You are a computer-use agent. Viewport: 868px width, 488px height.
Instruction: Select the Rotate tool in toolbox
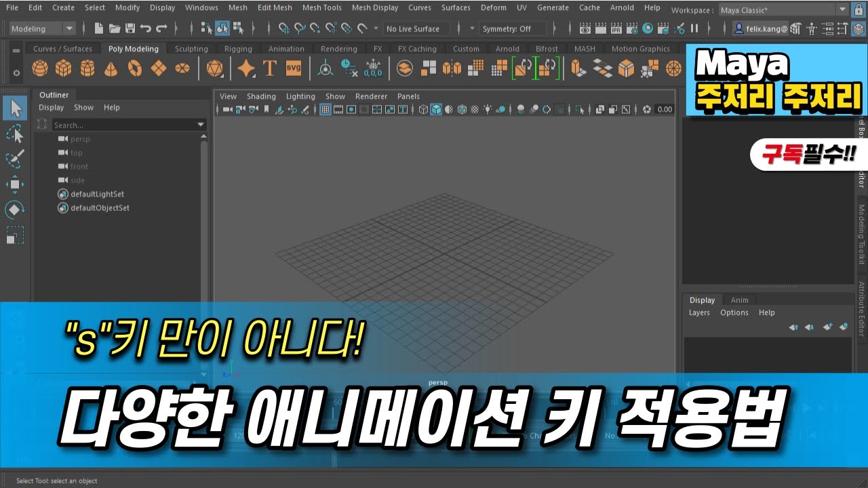point(15,210)
